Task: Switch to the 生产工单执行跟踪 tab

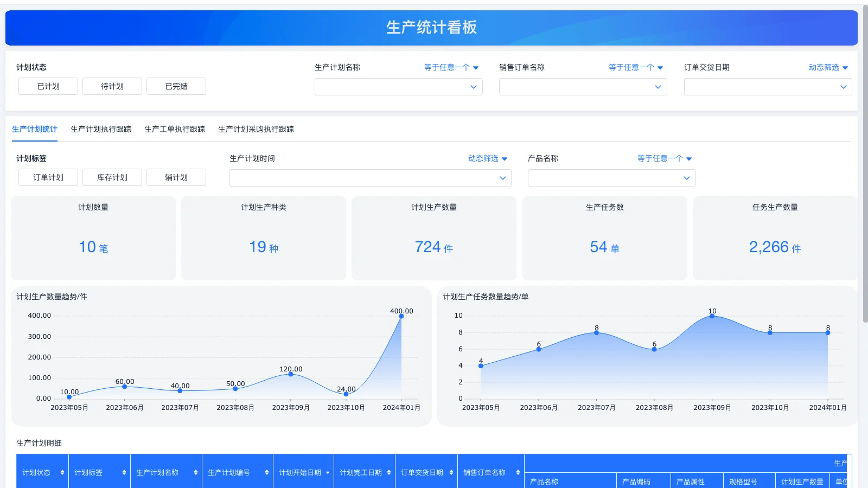Action: coord(175,129)
